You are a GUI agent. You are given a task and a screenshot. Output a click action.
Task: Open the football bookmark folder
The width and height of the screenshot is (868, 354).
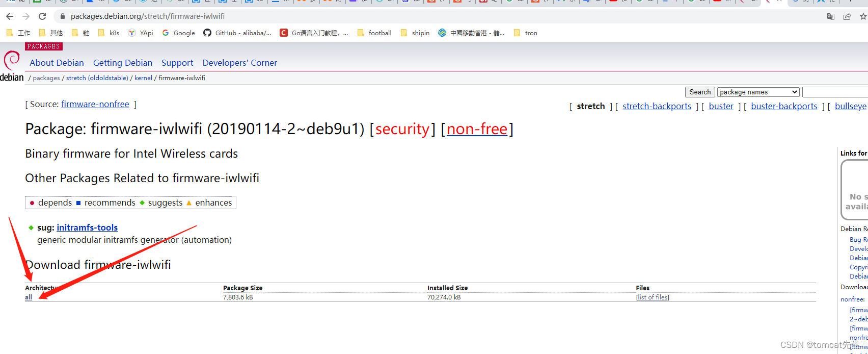coord(374,33)
